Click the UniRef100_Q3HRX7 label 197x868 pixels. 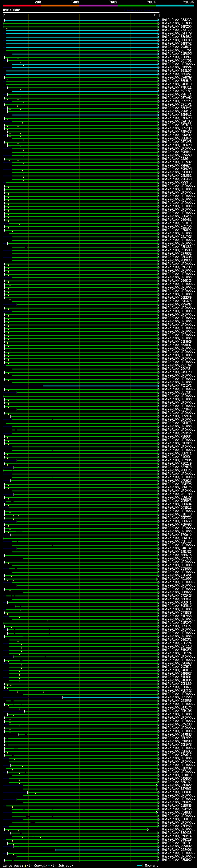coord(177,57)
